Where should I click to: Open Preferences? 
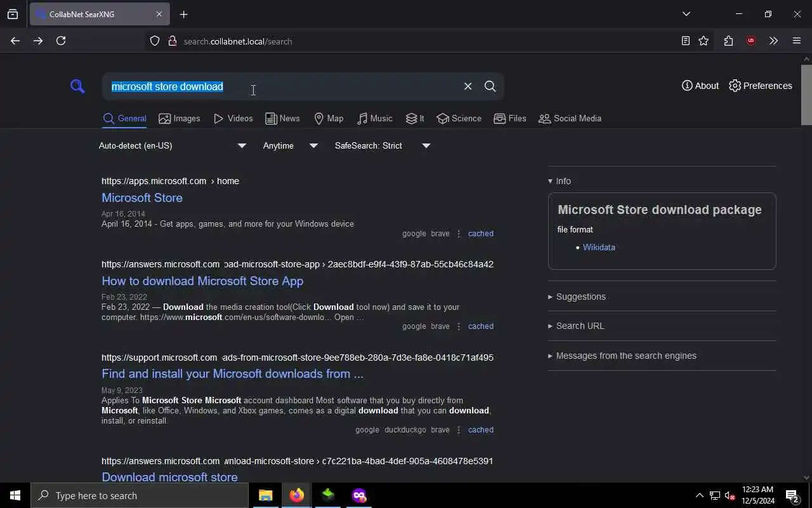(x=761, y=86)
